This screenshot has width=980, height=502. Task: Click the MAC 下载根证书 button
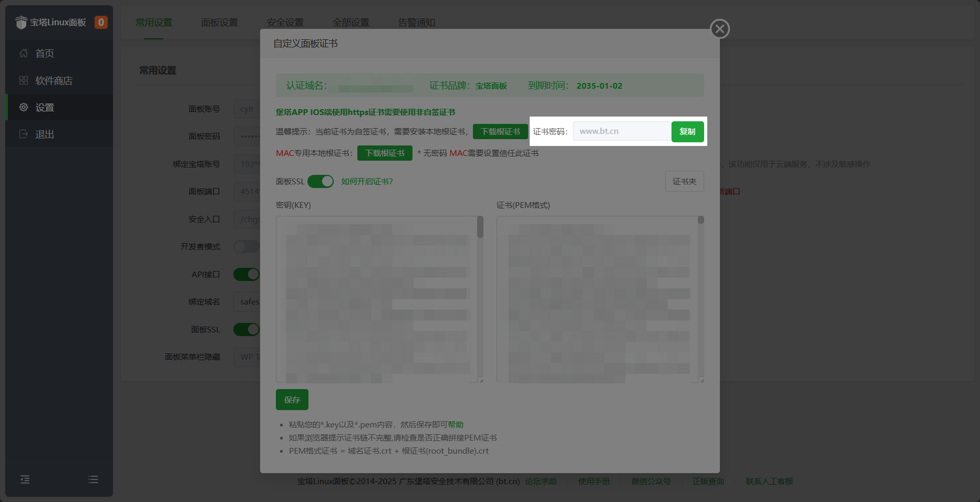[x=385, y=153]
